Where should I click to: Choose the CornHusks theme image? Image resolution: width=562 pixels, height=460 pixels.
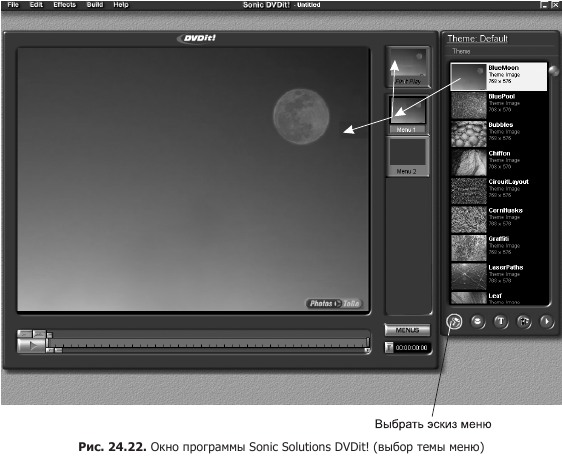(499, 219)
